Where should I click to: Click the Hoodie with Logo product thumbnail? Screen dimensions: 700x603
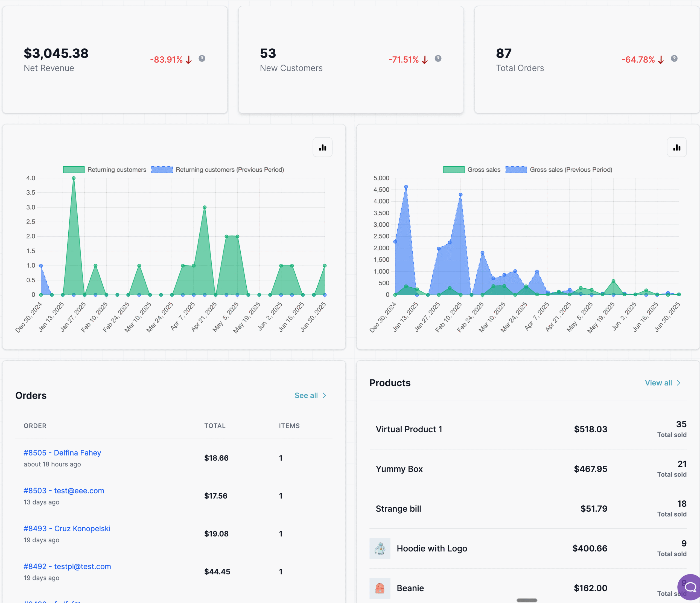click(380, 548)
